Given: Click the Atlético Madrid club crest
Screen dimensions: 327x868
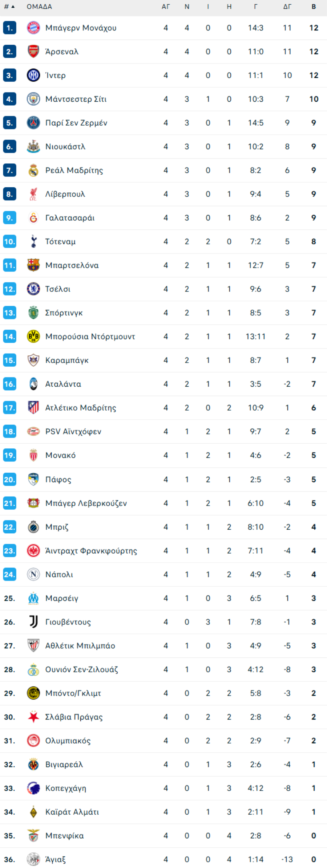Looking at the screenshot, I should 33,408.
